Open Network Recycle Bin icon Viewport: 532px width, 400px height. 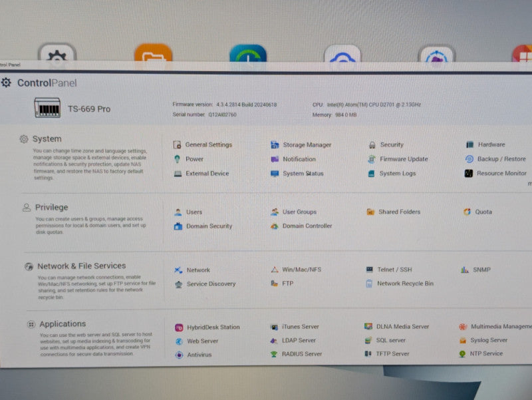click(x=369, y=284)
